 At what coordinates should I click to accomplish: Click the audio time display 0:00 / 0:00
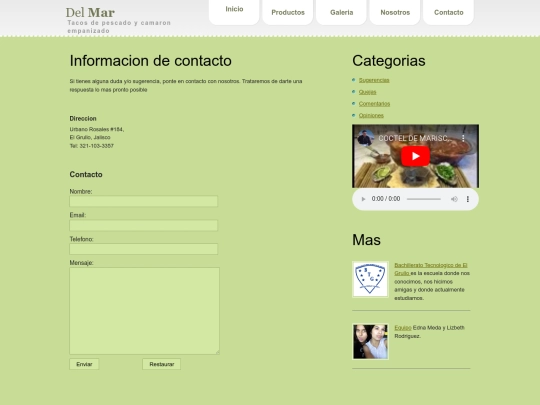click(x=386, y=199)
